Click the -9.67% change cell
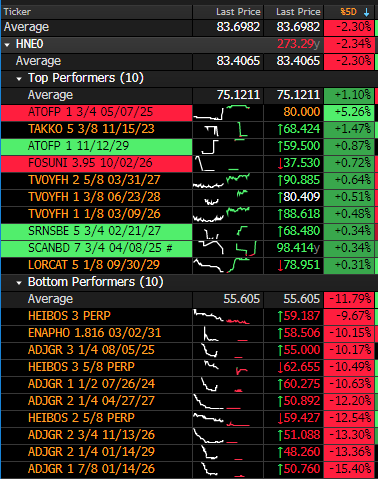 349,316
